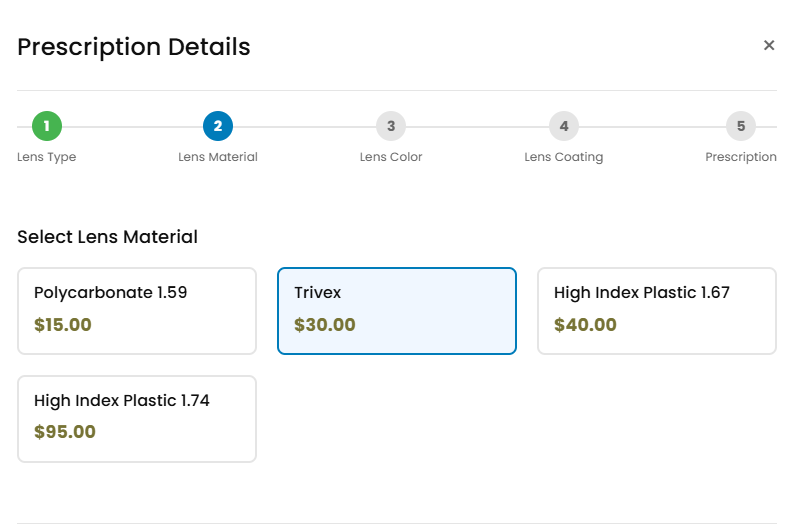Click the $15.00 price on Polycarbonate
This screenshot has height=527, width=793.
pos(63,325)
